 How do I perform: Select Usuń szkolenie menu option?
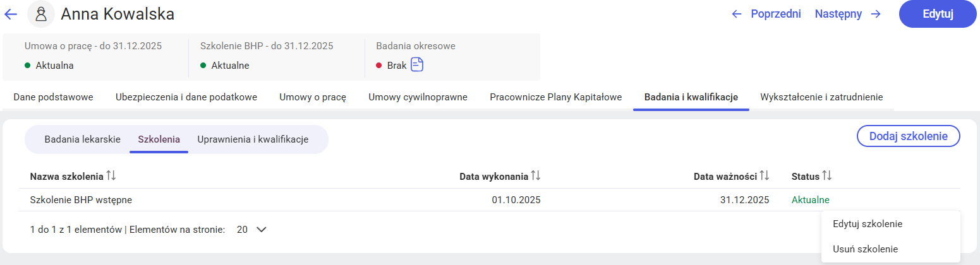coord(865,249)
